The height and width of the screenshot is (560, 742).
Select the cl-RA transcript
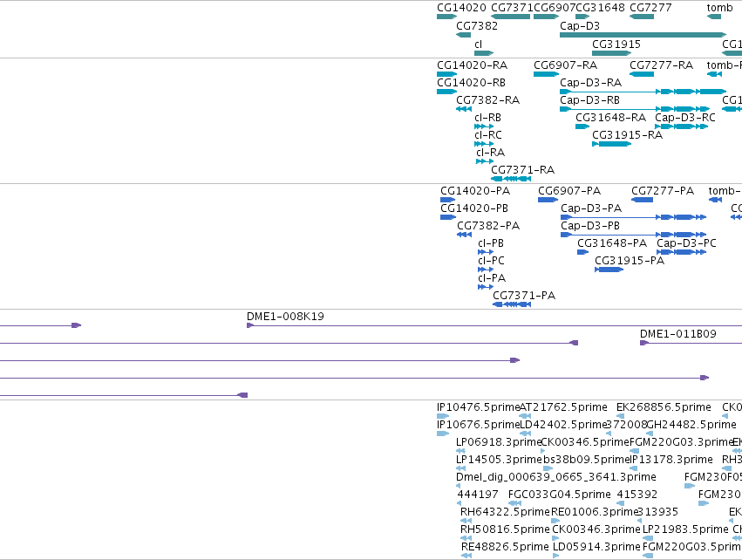[x=485, y=161]
